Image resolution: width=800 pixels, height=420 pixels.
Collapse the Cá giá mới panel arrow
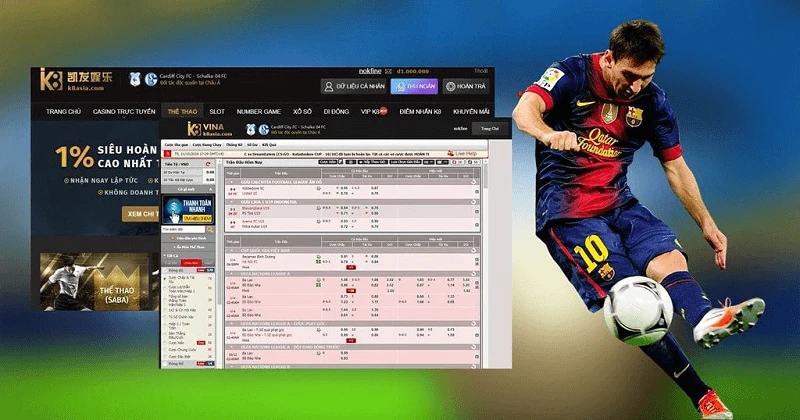(x=211, y=189)
